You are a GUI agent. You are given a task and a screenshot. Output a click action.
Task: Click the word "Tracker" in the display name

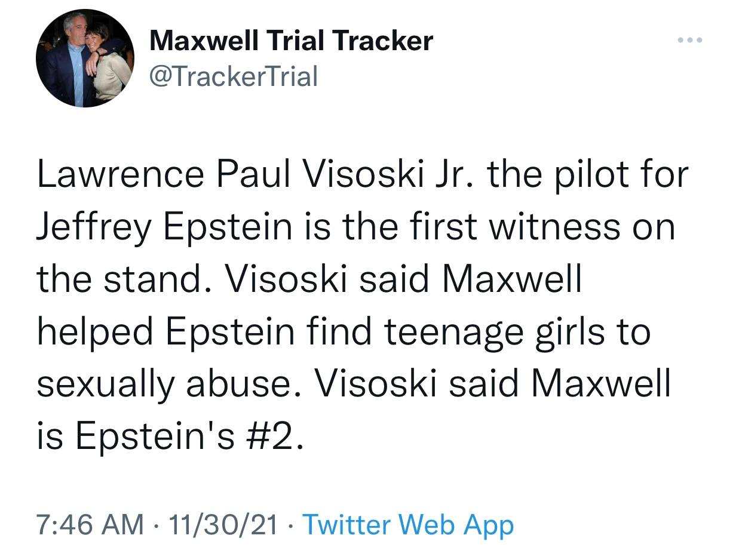point(383,41)
